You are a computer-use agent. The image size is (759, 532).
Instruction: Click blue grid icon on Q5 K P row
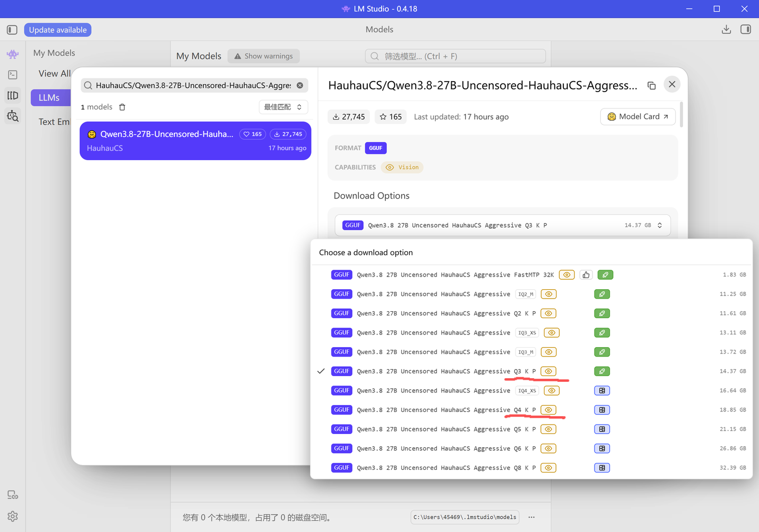coord(602,429)
